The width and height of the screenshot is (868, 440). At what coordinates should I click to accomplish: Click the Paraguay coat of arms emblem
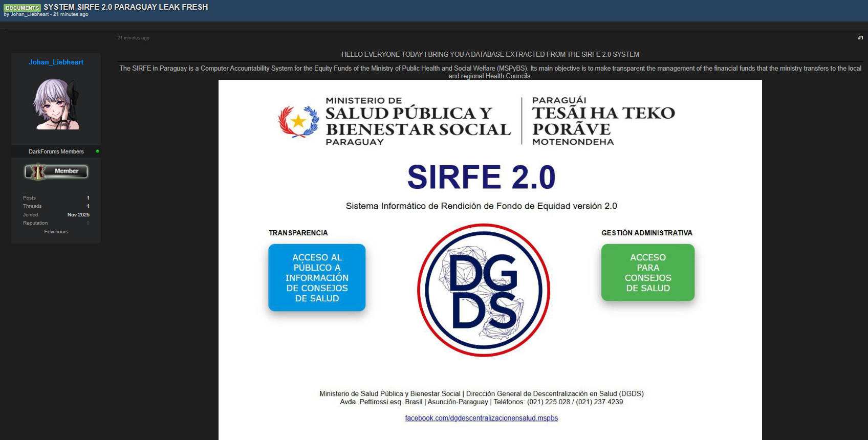[x=298, y=122]
